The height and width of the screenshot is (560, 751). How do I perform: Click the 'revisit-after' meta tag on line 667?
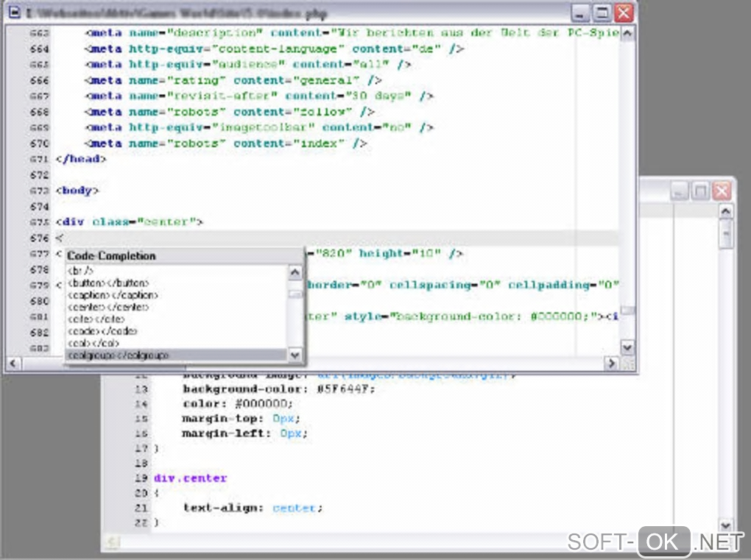click(259, 96)
